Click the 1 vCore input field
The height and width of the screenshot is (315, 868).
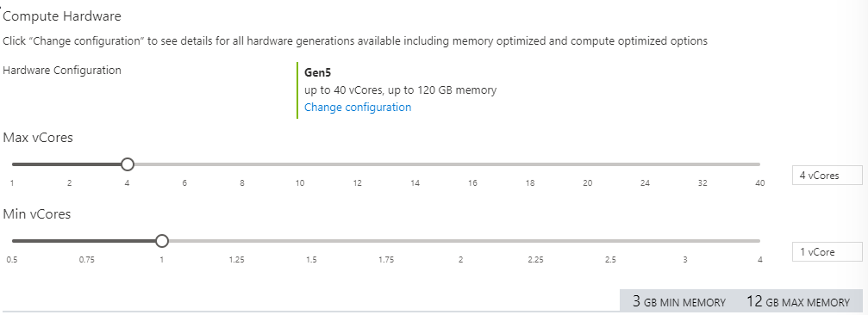click(x=827, y=252)
